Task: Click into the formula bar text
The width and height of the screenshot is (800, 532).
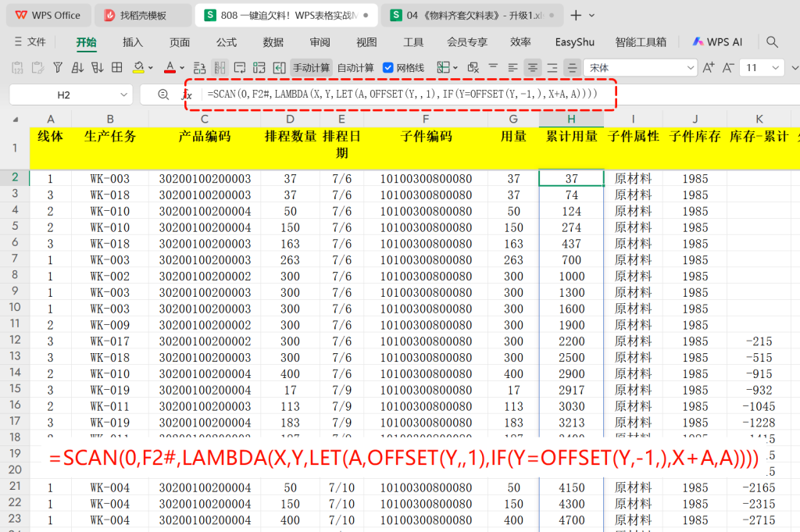Action: (402, 95)
